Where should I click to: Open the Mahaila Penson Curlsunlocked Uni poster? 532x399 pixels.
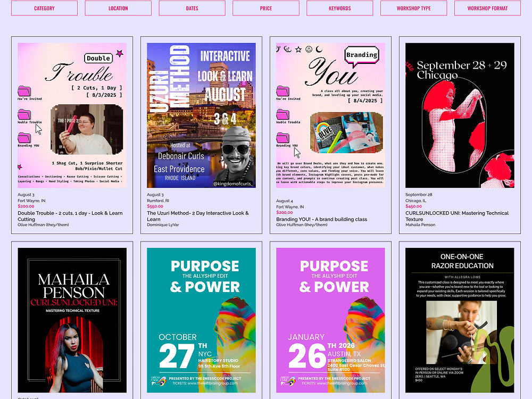tap(72, 320)
